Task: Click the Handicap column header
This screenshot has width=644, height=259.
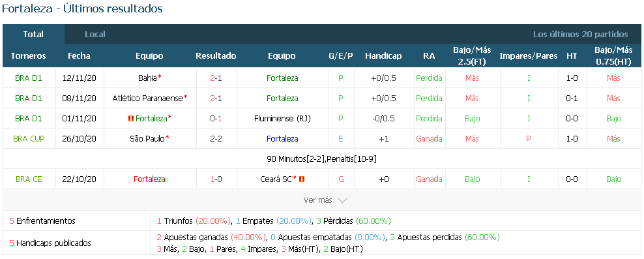Action: [x=383, y=56]
